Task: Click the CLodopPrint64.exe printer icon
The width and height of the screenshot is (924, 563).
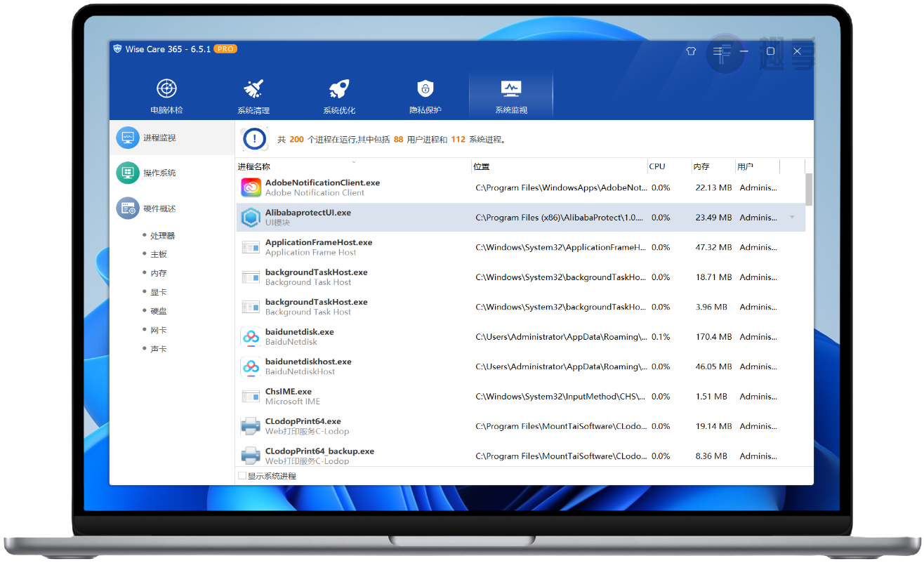Action: tap(251, 426)
